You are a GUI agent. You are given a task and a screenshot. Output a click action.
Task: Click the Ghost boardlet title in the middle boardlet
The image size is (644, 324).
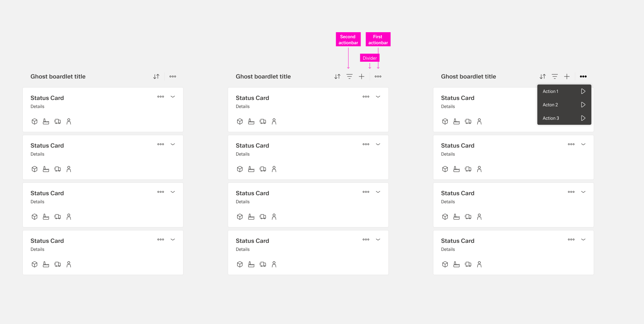pyautogui.click(x=263, y=76)
